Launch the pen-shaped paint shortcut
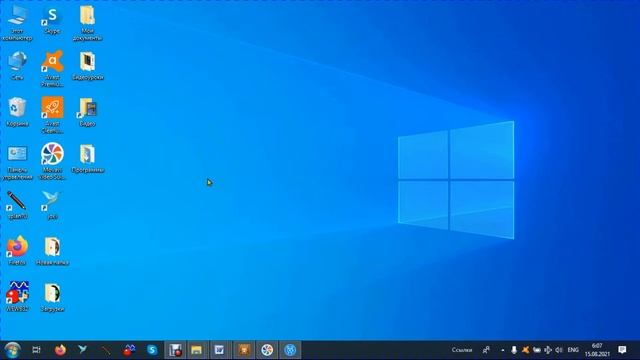 (17, 205)
